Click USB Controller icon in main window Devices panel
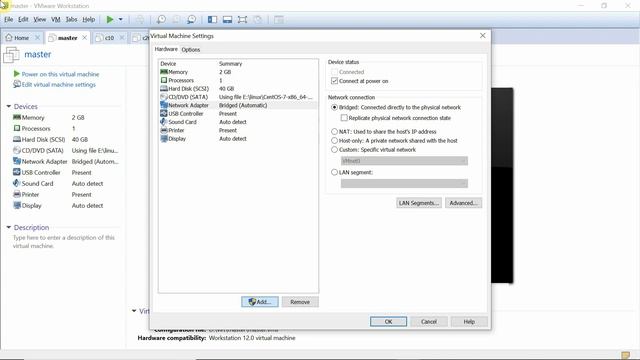The width and height of the screenshot is (640, 360). point(17,172)
